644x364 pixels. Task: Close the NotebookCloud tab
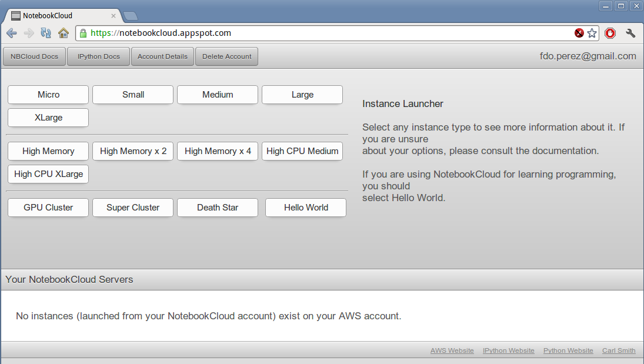[114, 16]
